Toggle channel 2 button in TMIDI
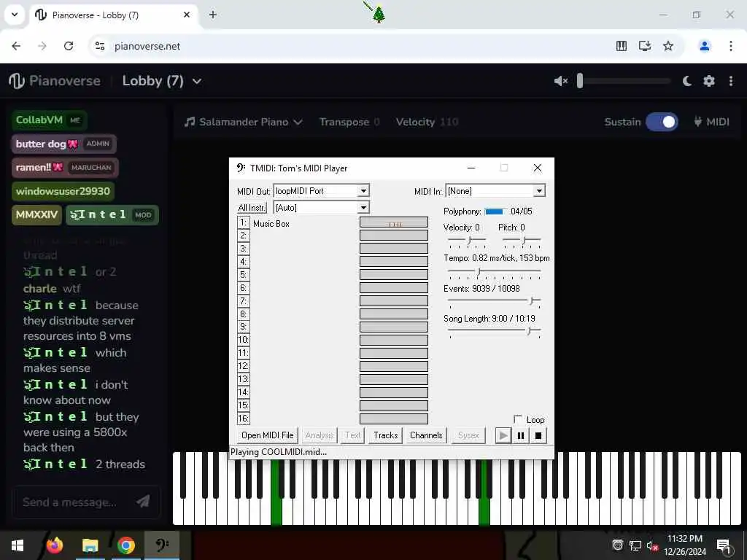 243,236
